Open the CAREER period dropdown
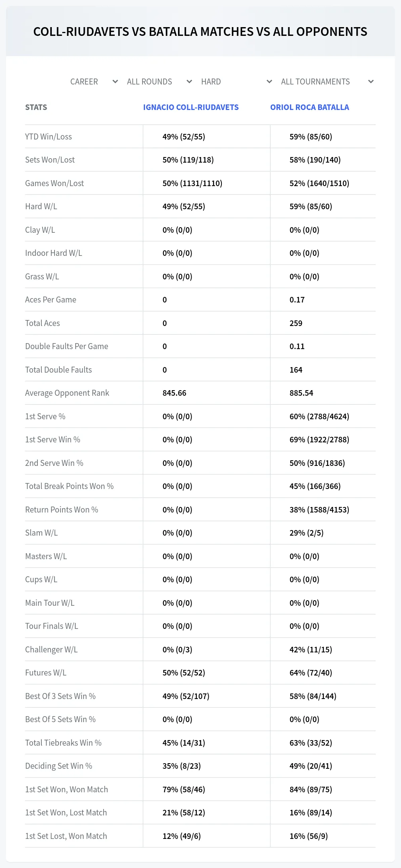This screenshot has height=868, width=401. [94, 82]
